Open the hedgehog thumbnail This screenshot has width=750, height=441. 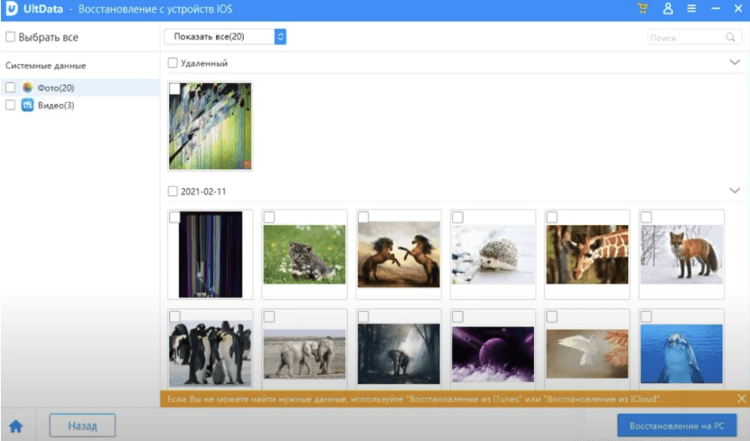493,254
